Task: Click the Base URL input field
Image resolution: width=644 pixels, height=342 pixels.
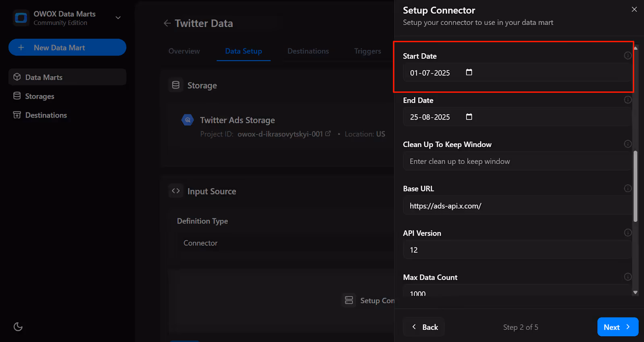Action: coord(517,205)
